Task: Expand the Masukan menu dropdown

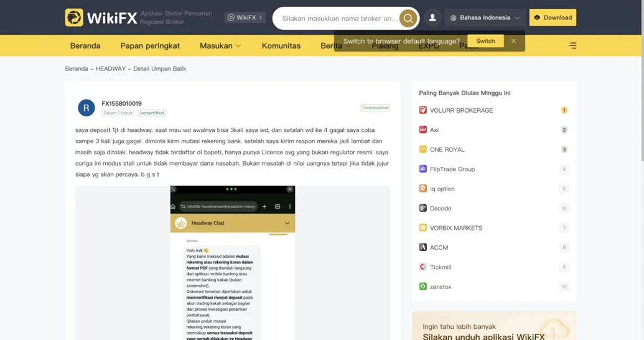Action: (x=220, y=45)
